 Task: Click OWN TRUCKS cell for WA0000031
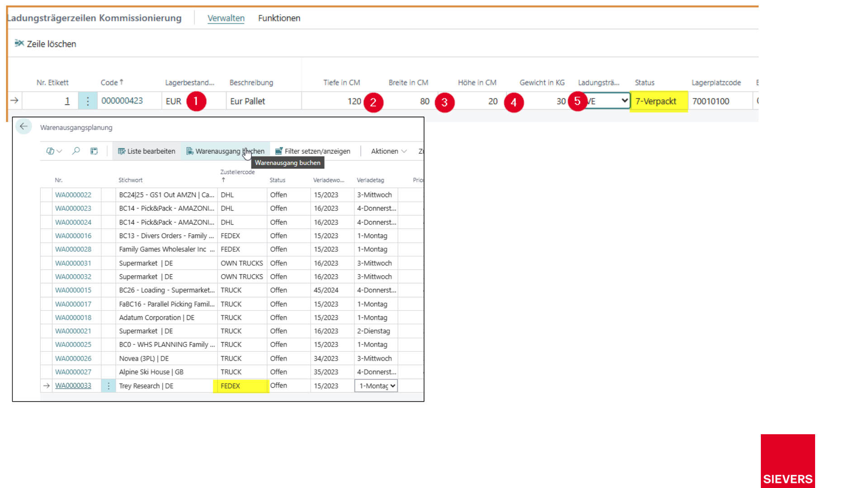pyautogui.click(x=241, y=263)
